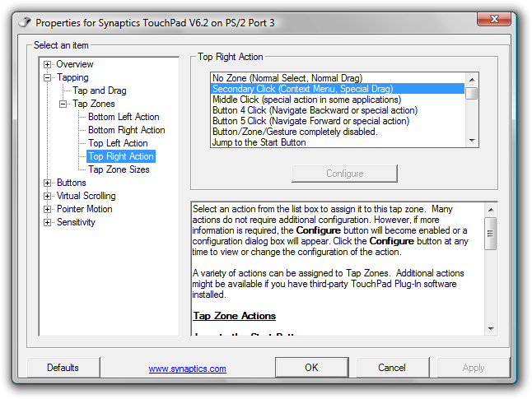Open Tap and Drag settings

coord(100,90)
